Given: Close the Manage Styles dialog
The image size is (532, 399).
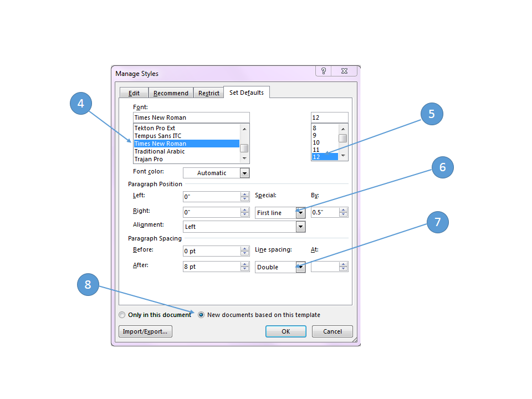Looking at the screenshot, I should click(344, 71).
